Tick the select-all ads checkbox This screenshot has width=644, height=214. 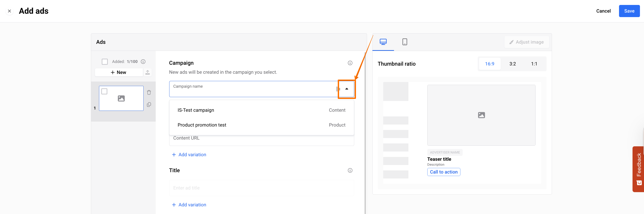click(105, 62)
